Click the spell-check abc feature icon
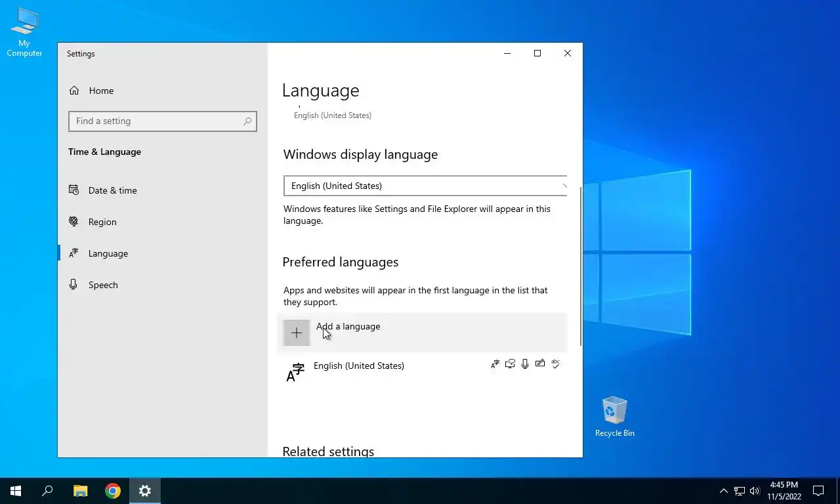This screenshot has height=504, width=840. click(555, 364)
